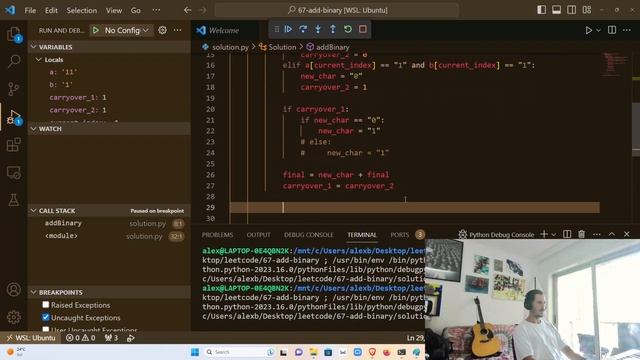Run Python file with editor play button
This screenshot has height=360, width=640.
point(589,30)
